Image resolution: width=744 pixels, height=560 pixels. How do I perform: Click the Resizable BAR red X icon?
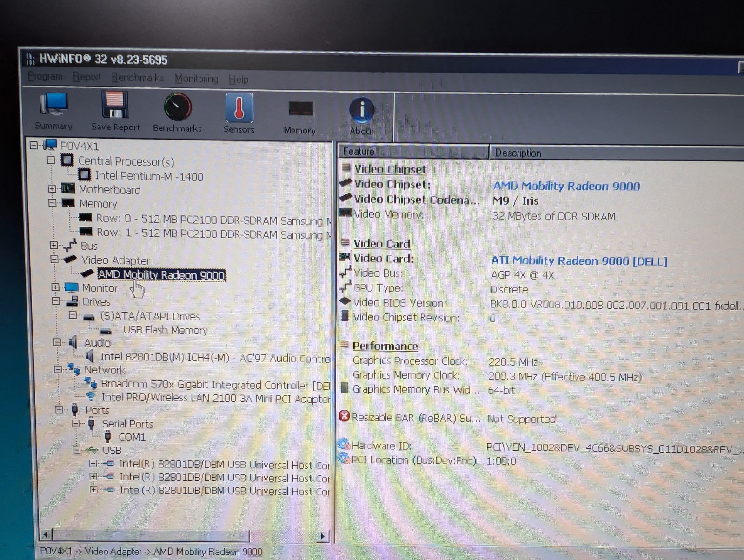[344, 416]
